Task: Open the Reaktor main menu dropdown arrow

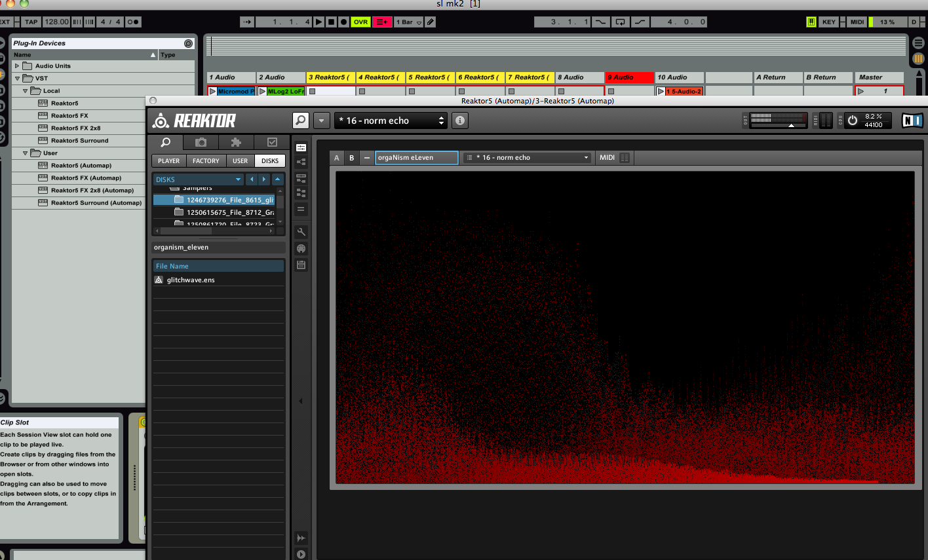Action: click(321, 121)
